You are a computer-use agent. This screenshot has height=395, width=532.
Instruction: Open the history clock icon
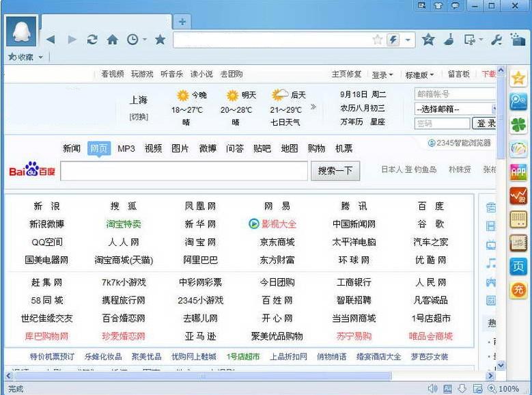[x=132, y=40]
